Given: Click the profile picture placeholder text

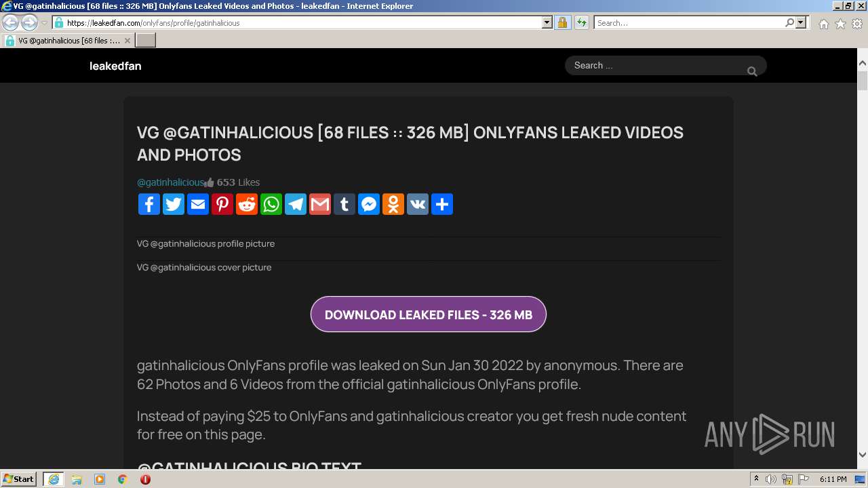Looking at the screenshot, I should [x=205, y=243].
